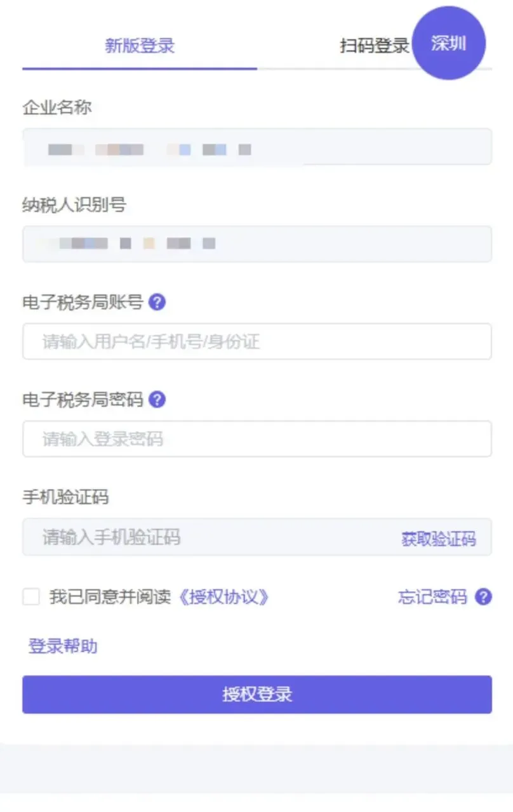The width and height of the screenshot is (513, 812).
Task: Click the 忘记密码 link
Action: tap(432, 597)
